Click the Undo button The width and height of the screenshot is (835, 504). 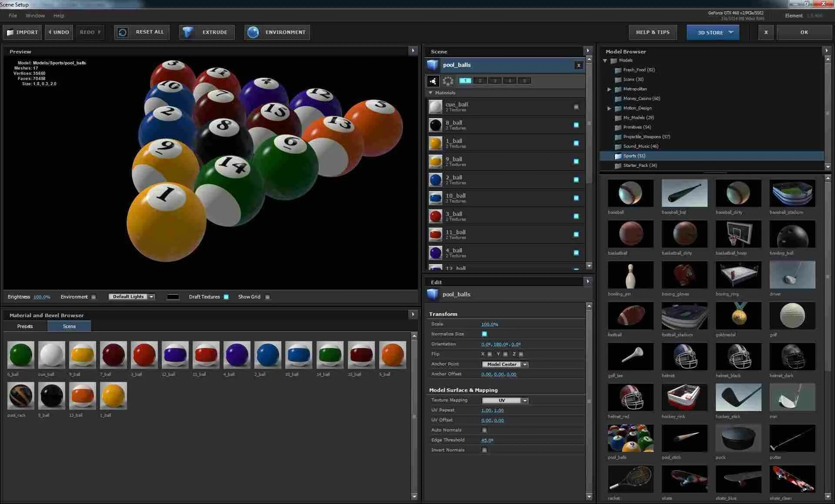point(59,32)
